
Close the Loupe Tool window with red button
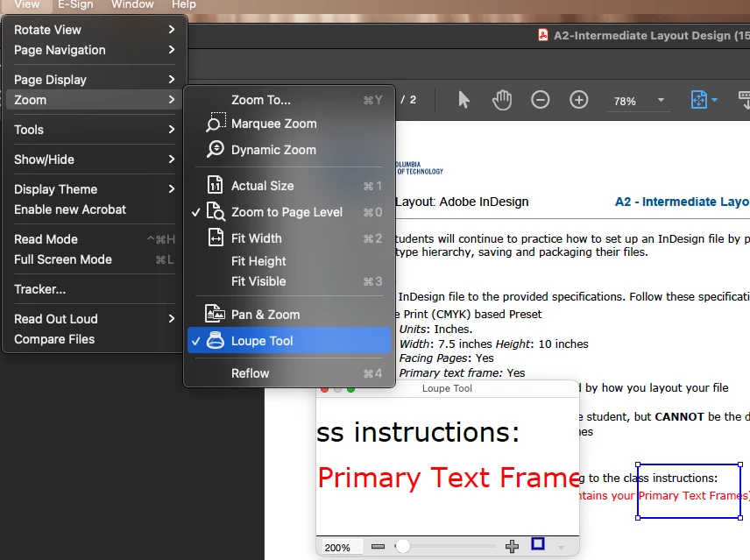(x=325, y=389)
